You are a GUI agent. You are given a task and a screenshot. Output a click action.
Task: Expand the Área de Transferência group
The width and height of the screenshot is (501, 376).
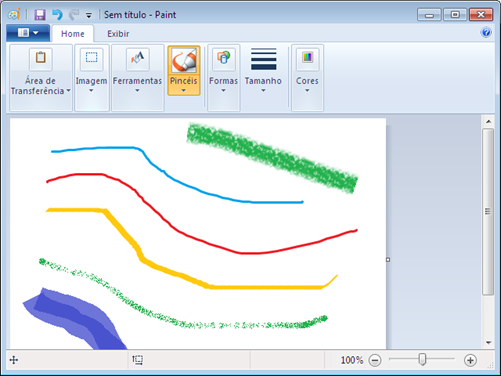(x=68, y=90)
